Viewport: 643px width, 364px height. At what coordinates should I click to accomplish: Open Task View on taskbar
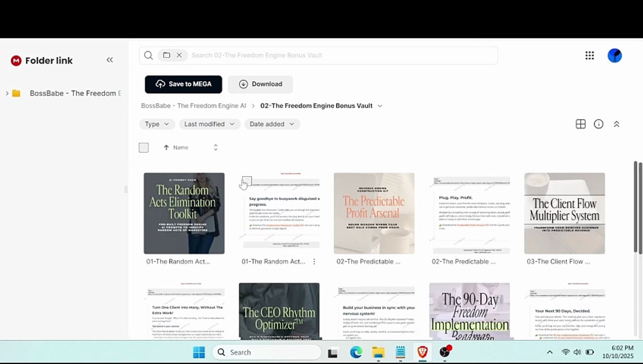(332, 353)
